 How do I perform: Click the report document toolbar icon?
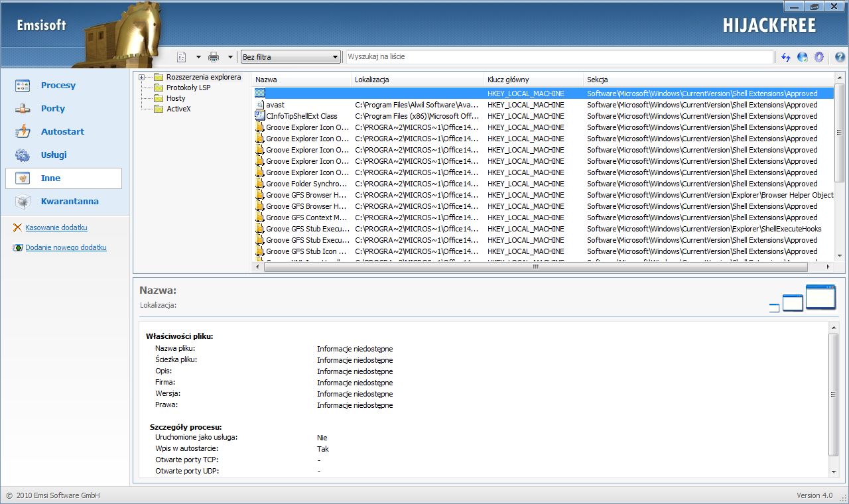click(182, 57)
